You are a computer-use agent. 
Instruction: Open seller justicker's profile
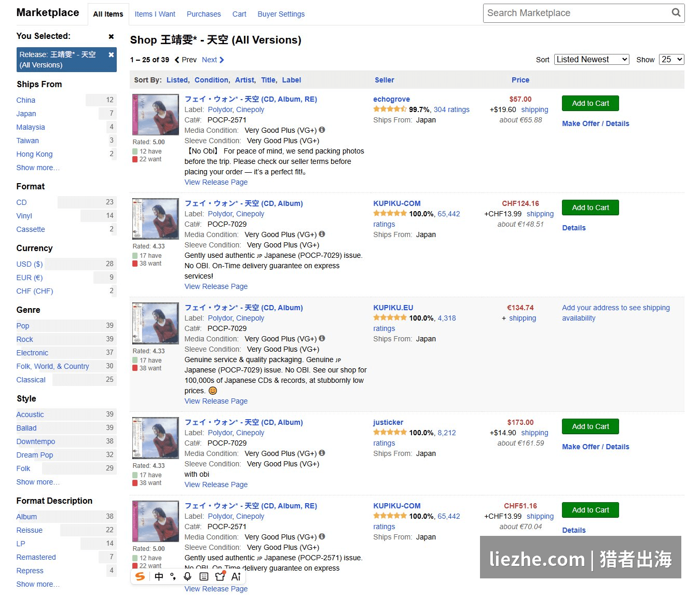click(388, 422)
